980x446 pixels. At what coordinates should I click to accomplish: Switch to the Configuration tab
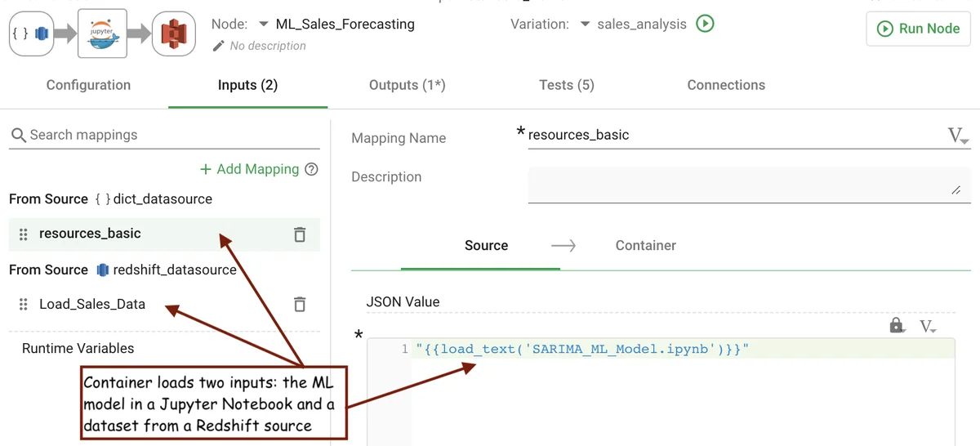(x=88, y=85)
